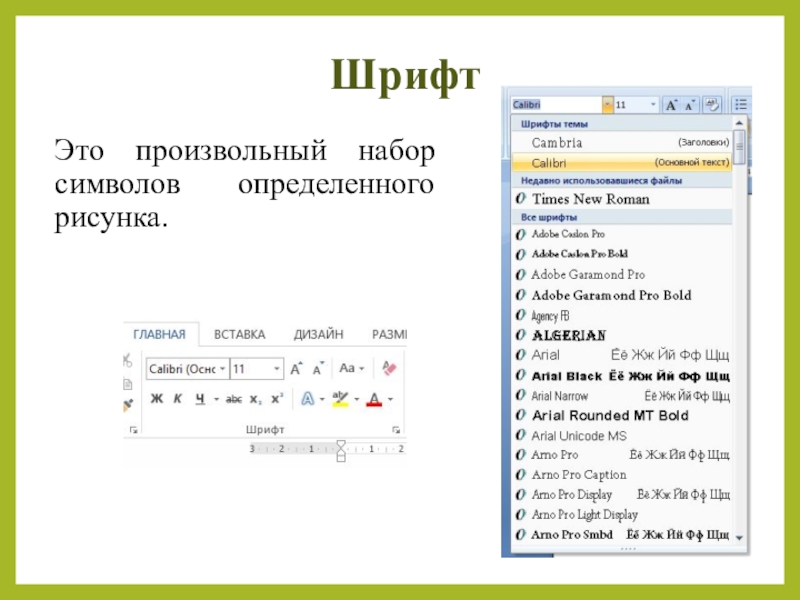Clear all formatting eraser icon
The width and height of the screenshot is (800, 600).
[389, 368]
